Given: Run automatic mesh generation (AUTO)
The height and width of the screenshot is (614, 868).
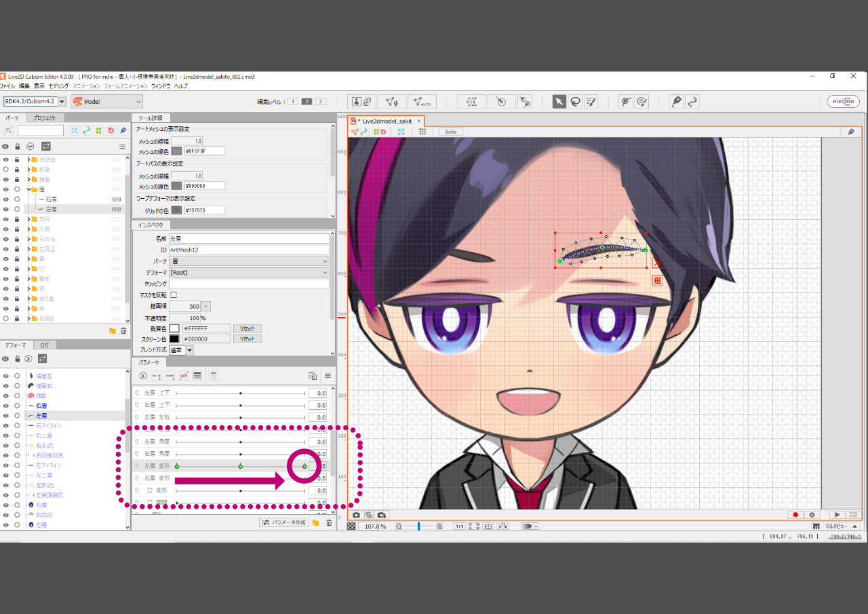Looking at the screenshot, I should pyautogui.click(x=422, y=102).
